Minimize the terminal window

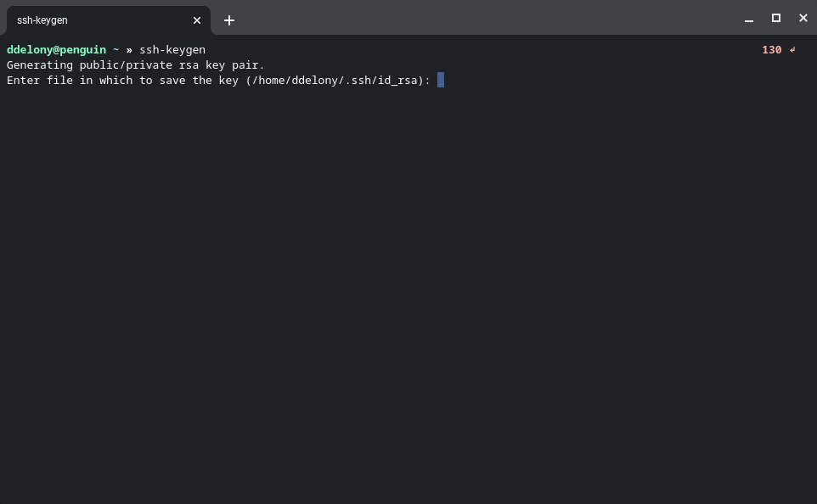(749, 20)
